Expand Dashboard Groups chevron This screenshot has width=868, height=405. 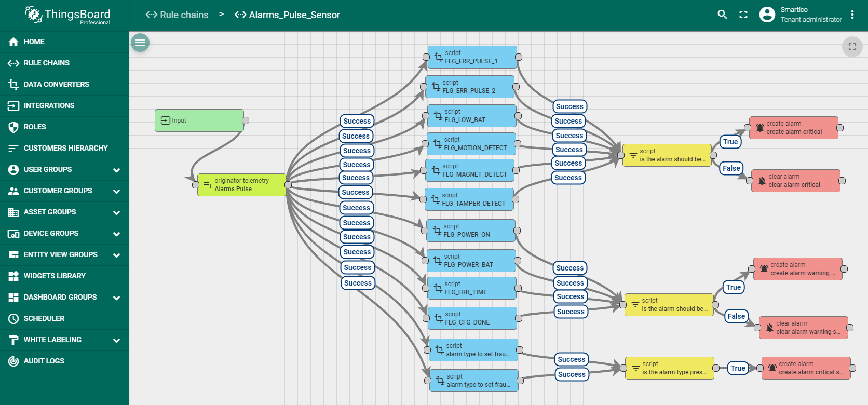116,298
